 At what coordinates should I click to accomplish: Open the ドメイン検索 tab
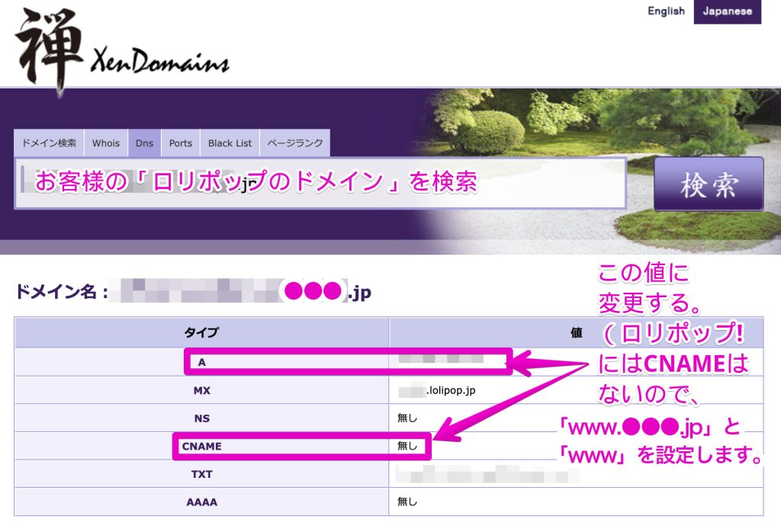pos(49,143)
